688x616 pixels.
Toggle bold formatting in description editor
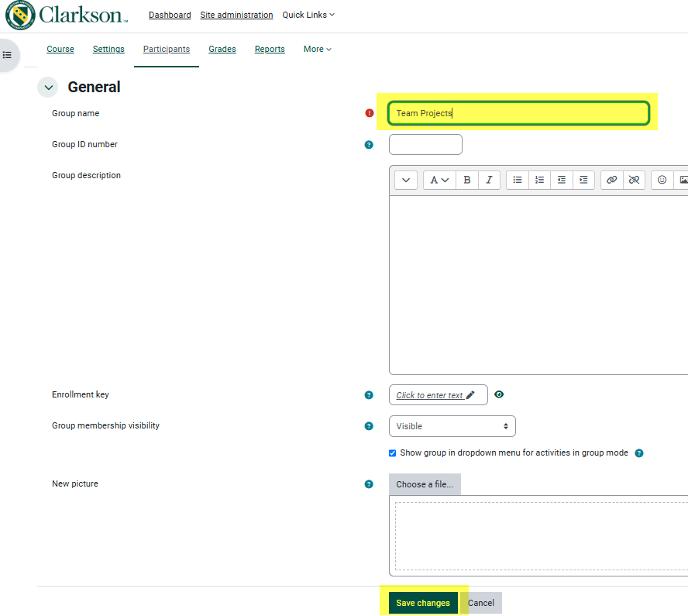(466, 180)
